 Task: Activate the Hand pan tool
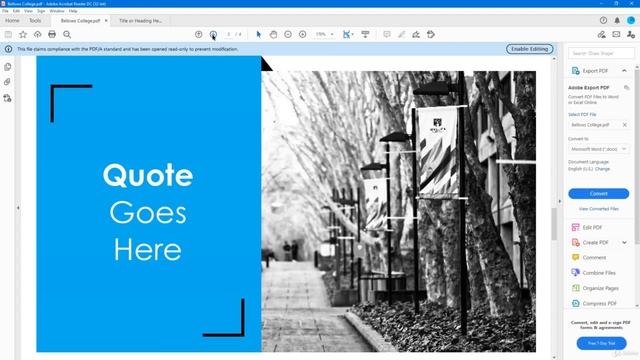273,35
